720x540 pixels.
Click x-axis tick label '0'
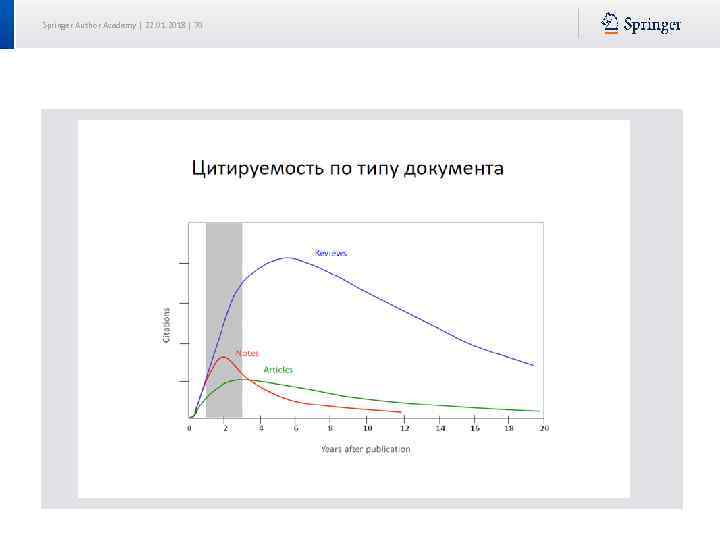point(189,428)
